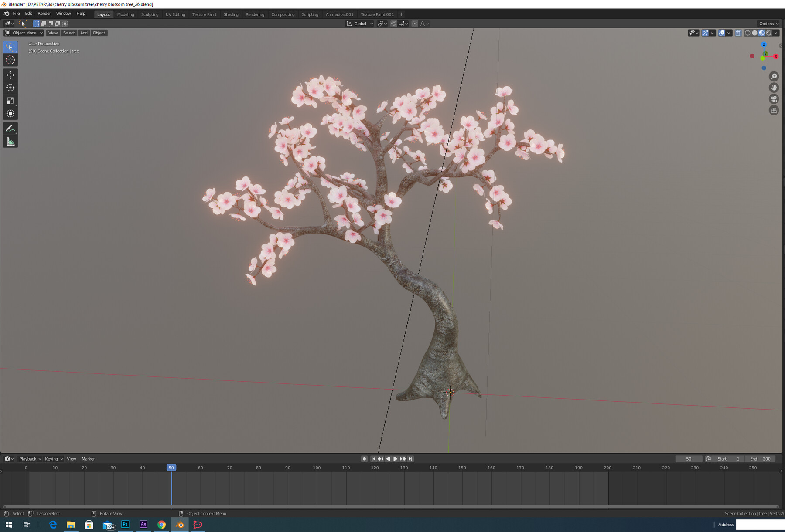This screenshot has height=532, width=785.
Task: Select the Scale tool
Action: coord(10,101)
